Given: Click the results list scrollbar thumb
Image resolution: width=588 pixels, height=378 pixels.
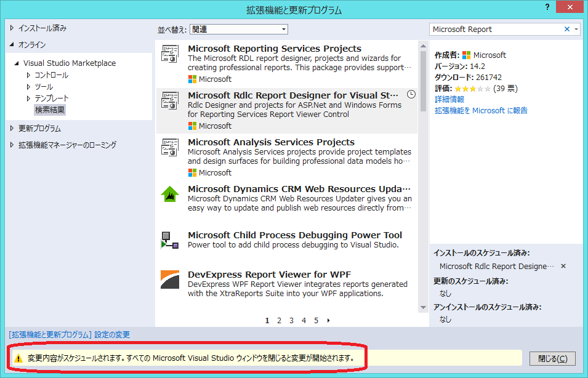Looking at the screenshot, I should (x=424, y=81).
